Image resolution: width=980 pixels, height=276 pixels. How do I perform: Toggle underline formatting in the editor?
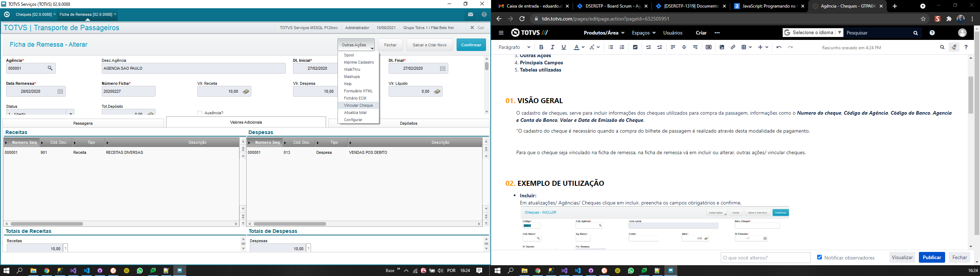[564, 47]
